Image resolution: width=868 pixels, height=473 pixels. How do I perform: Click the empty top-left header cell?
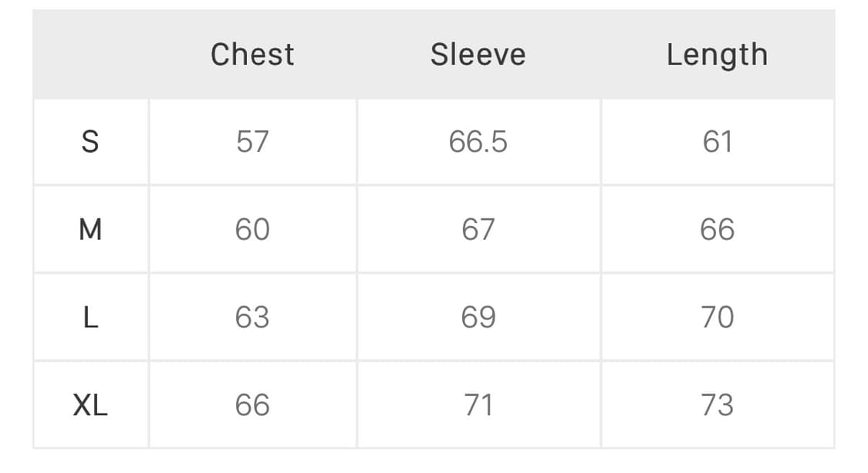(90, 55)
